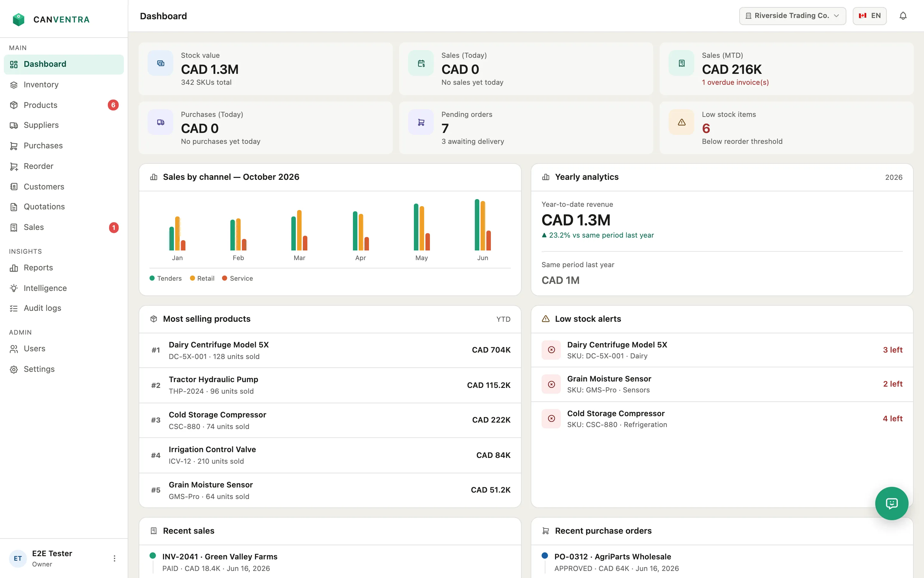The image size is (924, 578).
Task: Open Users under Admin
Action: point(64,349)
